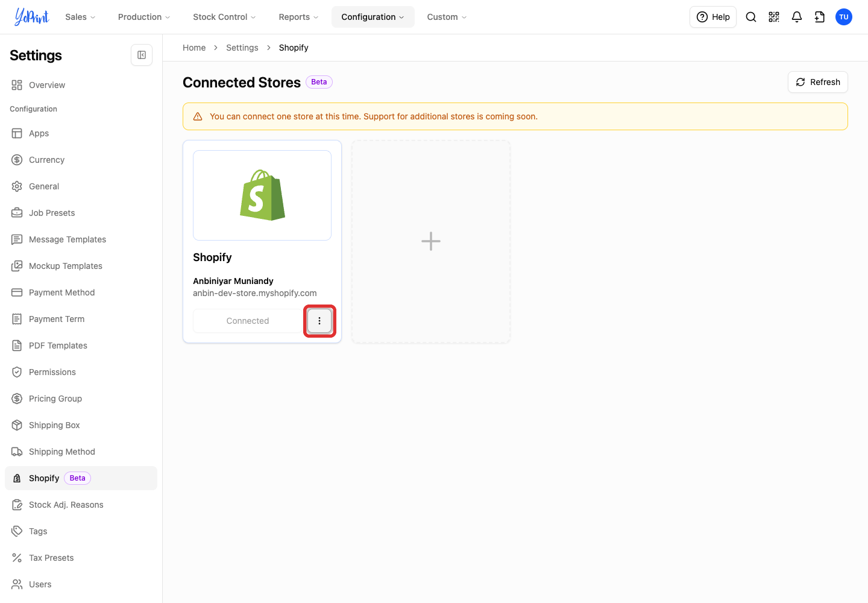Screen dimensions: 868x603
Task: Add a new store via plus card
Action: (431, 242)
